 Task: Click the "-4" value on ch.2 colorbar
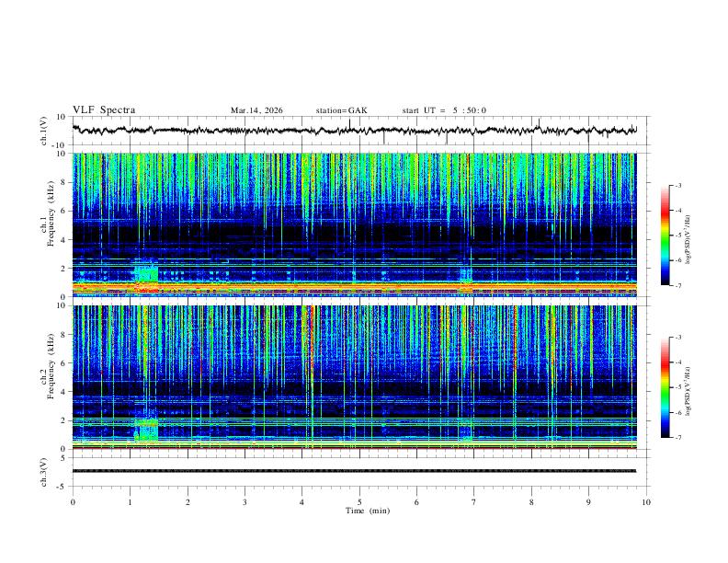[678, 362]
